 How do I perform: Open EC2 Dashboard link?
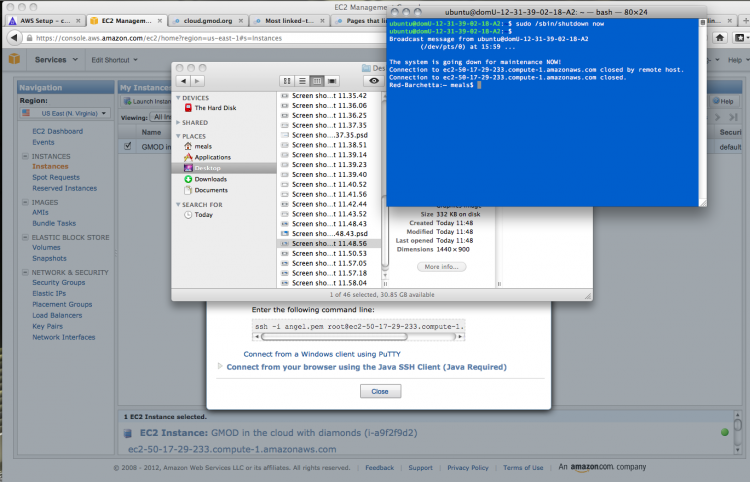[x=57, y=131]
